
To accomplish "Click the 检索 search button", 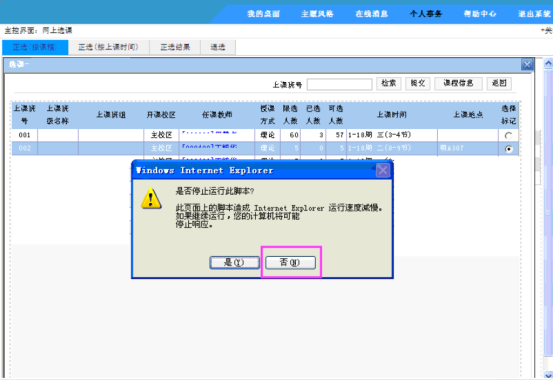I will (389, 83).
